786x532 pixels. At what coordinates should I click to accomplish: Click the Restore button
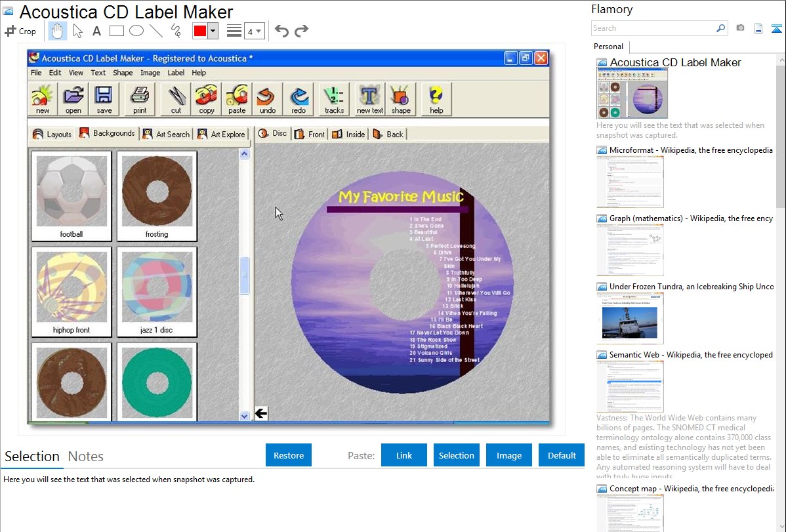point(289,455)
